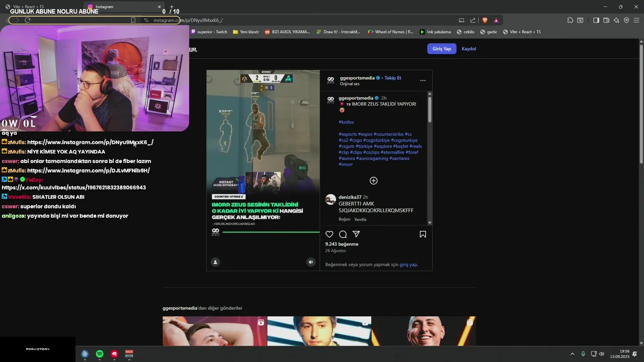This screenshot has width=644, height=362.
Task: Like denizika37's comment with Beğen
Action: point(344,219)
